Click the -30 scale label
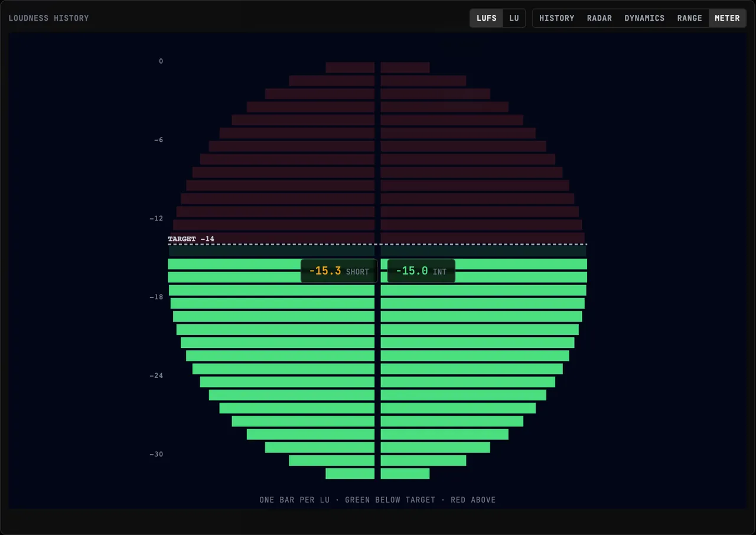Screen dimensions: 756x535 tap(156, 454)
